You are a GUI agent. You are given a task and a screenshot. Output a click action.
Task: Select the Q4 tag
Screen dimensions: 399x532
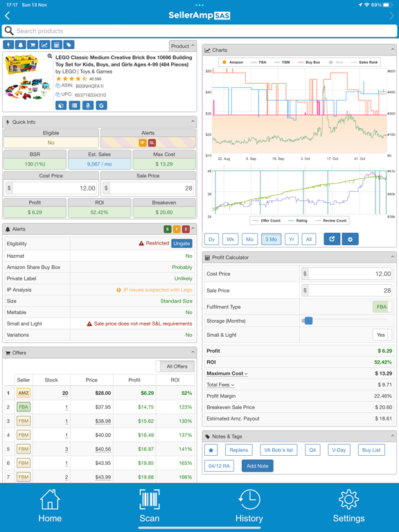pyautogui.click(x=312, y=450)
